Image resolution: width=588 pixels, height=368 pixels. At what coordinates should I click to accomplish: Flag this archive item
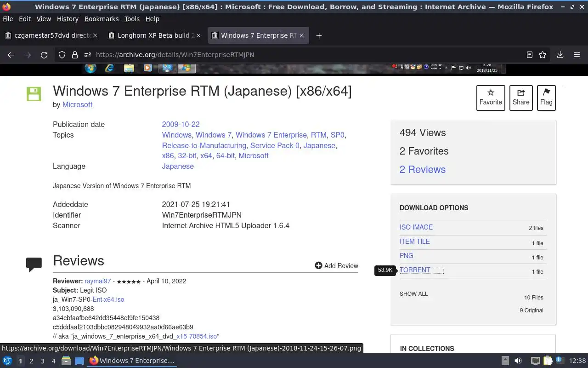(546, 98)
